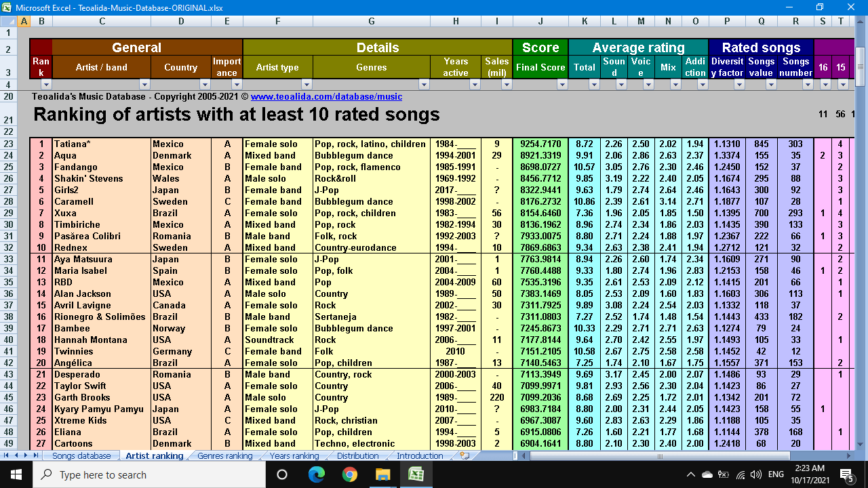Open the Windows Start menu
This screenshot has width=868, height=488.
pyautogui.click(x=16, y=474)
